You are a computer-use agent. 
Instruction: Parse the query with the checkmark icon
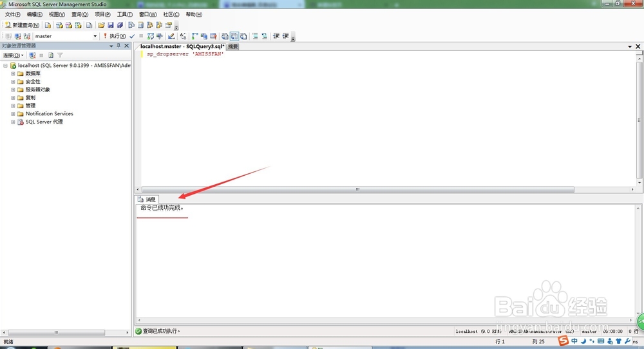pyautogui.click(x=132, y=36)
